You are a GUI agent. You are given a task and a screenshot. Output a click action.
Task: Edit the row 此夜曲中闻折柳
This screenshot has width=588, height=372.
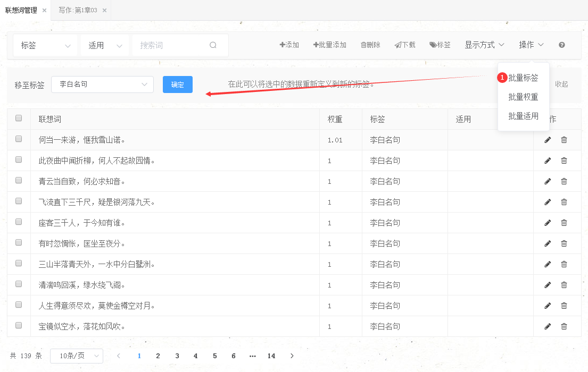click(x=548, y=160)
